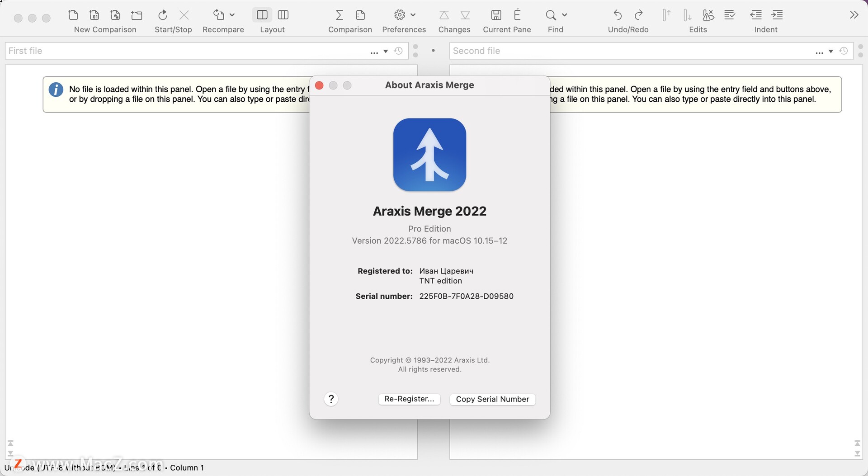This screenshot has width=868, height=476.
Task: Jump to next change
Action: click(x=465, y=15)
